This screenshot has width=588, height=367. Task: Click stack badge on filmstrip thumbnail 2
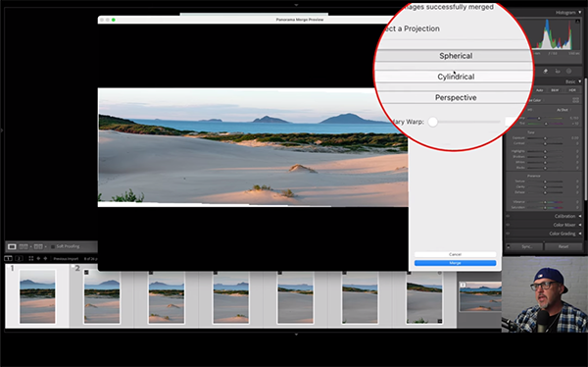(86, 272)
